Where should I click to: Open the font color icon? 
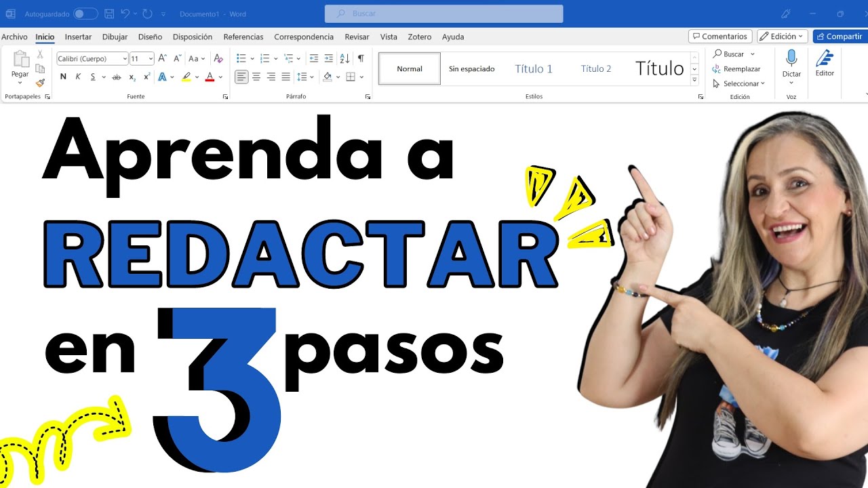[x=210, y=77]
